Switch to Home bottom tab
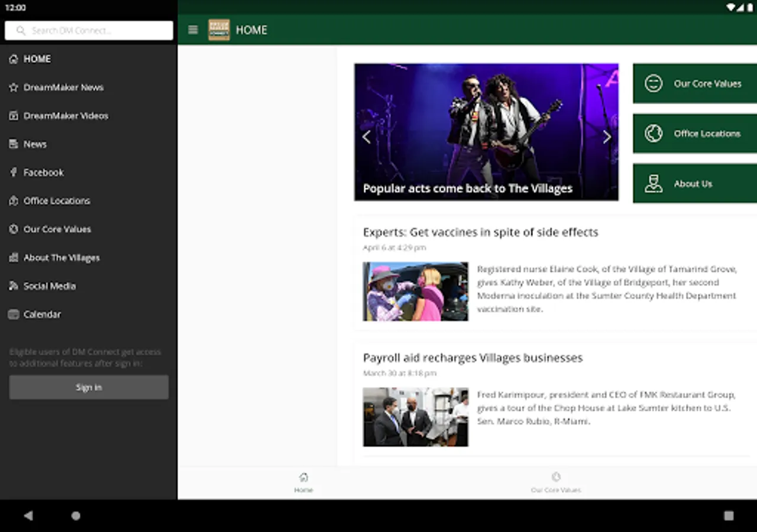 pyautogui.click(x=303, y=482)
